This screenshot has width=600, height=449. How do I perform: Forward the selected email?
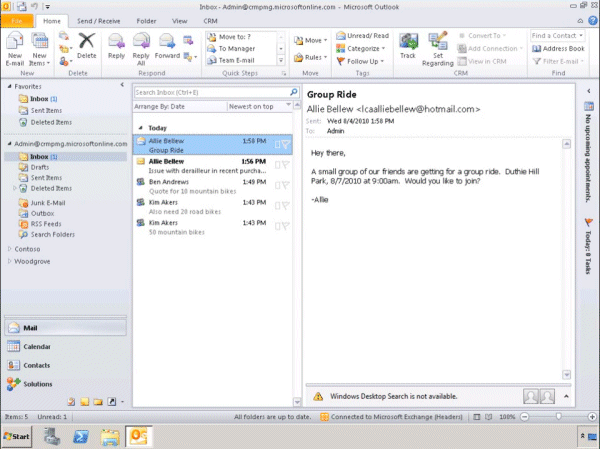click(x=167, y=46)
